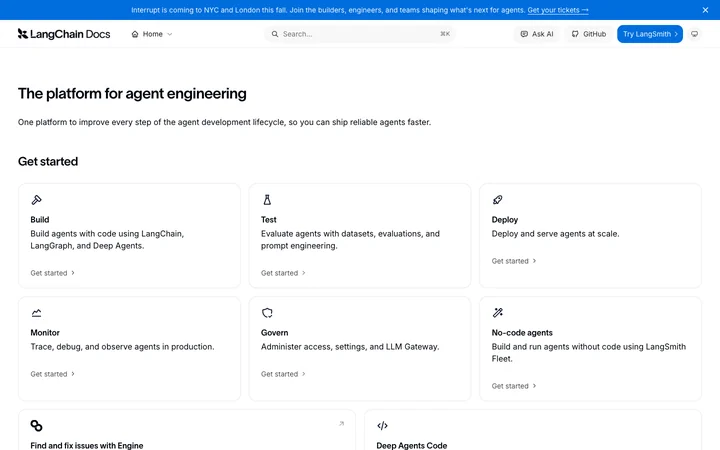Image resolution: width=720 pixels, height=450 pixels.
Task: Click 'Deploy and serve agents at scale' text
Action: coord(555,234)
